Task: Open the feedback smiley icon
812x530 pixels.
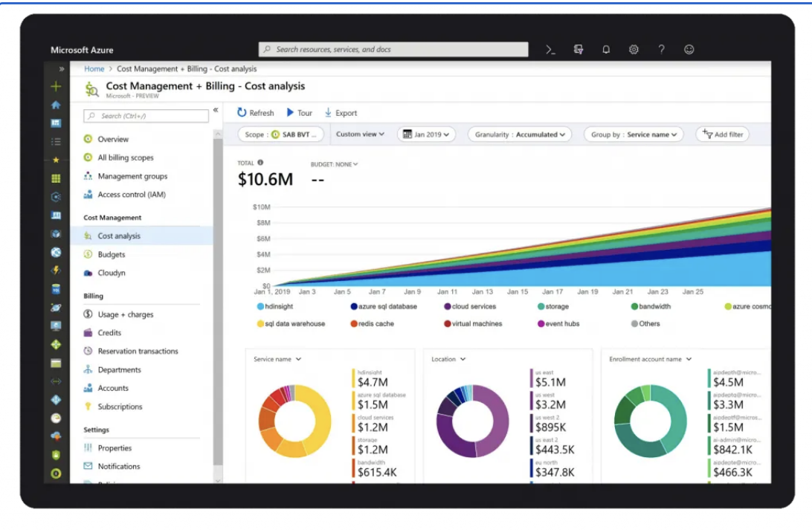Action: [x=689, y=50]
